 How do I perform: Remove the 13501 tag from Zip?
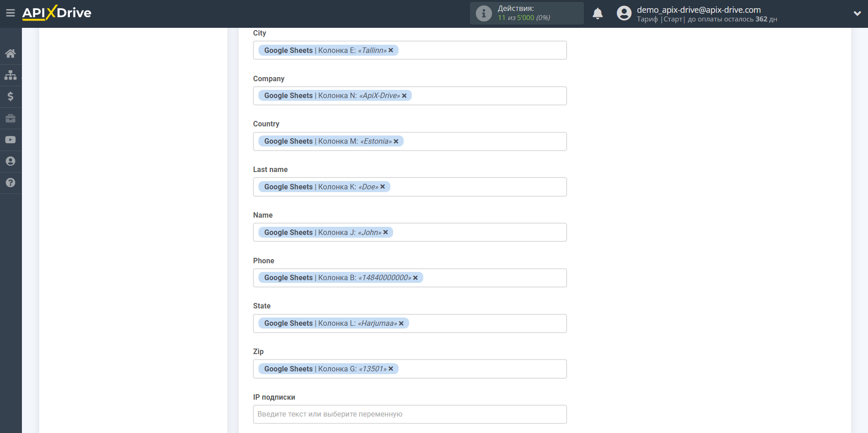(391, 369)
